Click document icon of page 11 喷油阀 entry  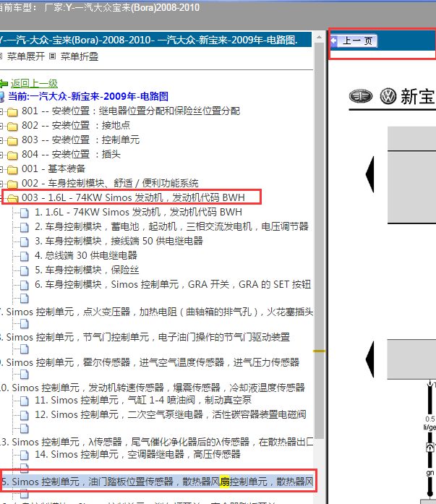click(25, 401)
